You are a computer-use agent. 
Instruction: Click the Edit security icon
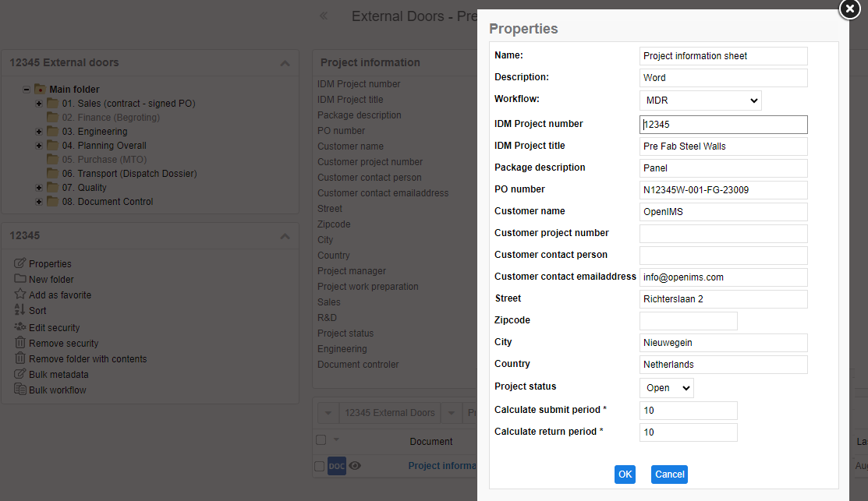tap(20, 327)
